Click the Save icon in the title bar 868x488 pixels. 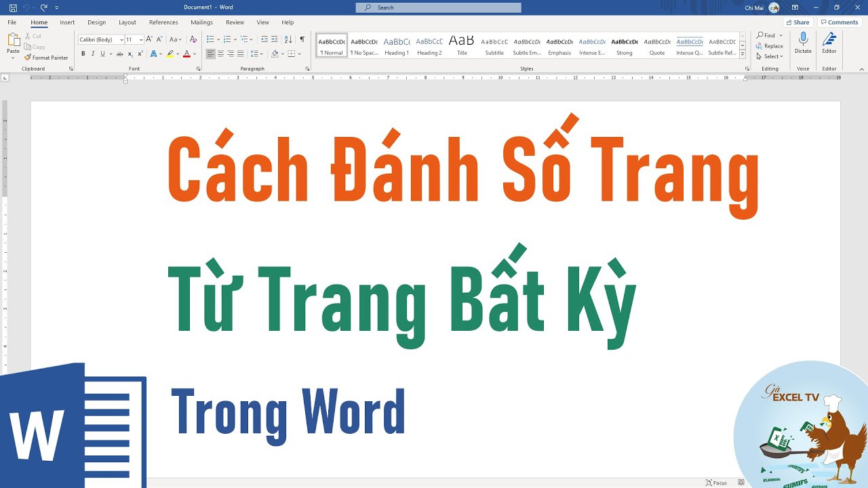point(13,7)
